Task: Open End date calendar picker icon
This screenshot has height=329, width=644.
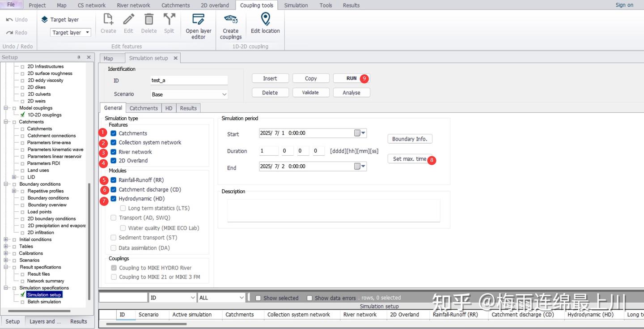Action: tap(360, 166)
